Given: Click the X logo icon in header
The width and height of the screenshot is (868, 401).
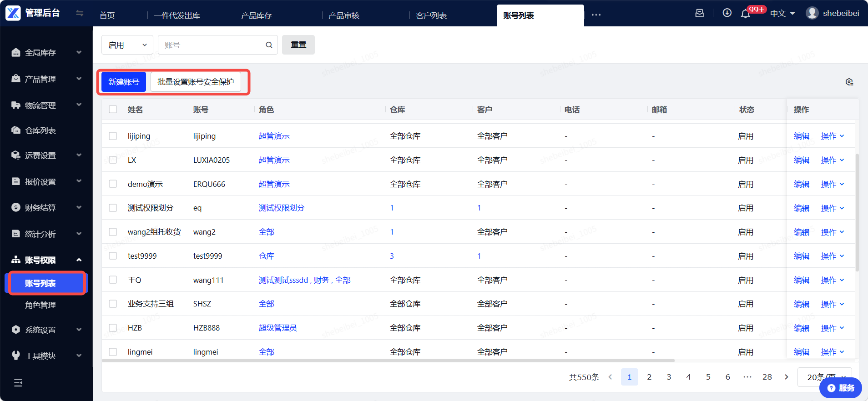Looking at the screenshot, I should (13, 13).
